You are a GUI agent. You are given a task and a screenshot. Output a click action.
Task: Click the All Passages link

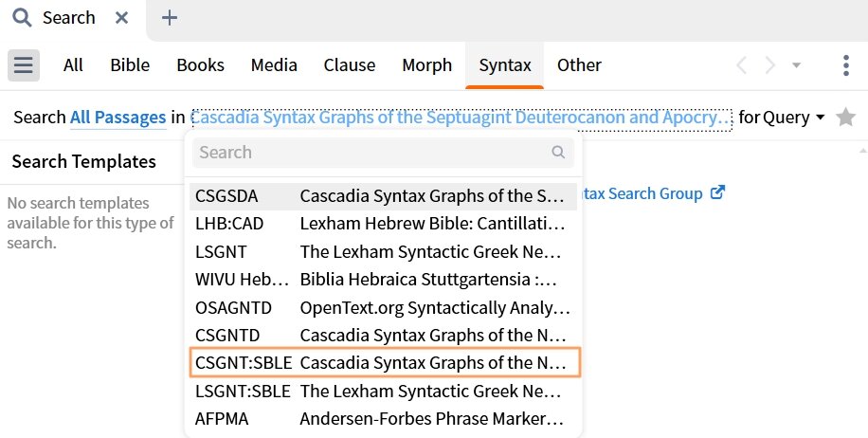[118, 118]
